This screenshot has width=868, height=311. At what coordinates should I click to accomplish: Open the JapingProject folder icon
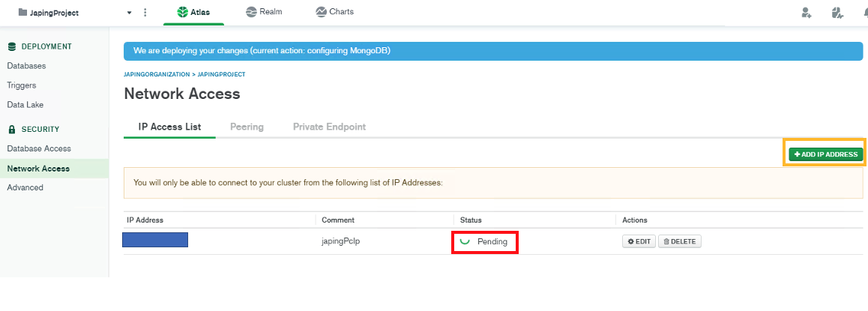[x=22, y=12]
